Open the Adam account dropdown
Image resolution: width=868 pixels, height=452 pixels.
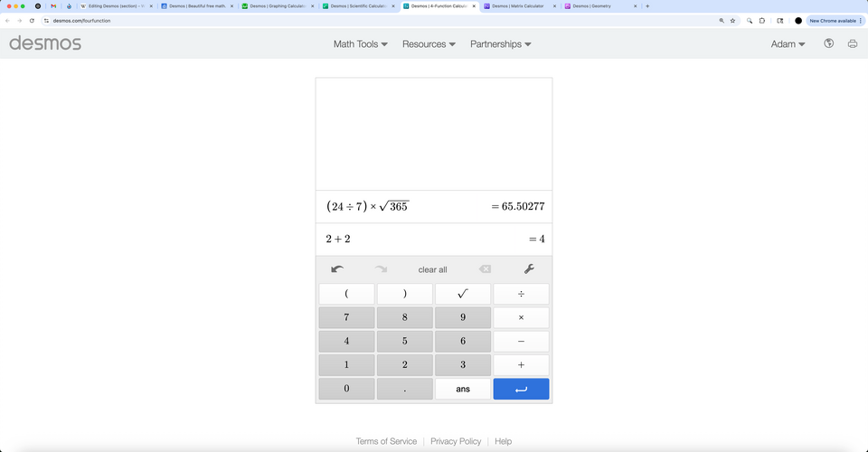[x=788, y=44]
